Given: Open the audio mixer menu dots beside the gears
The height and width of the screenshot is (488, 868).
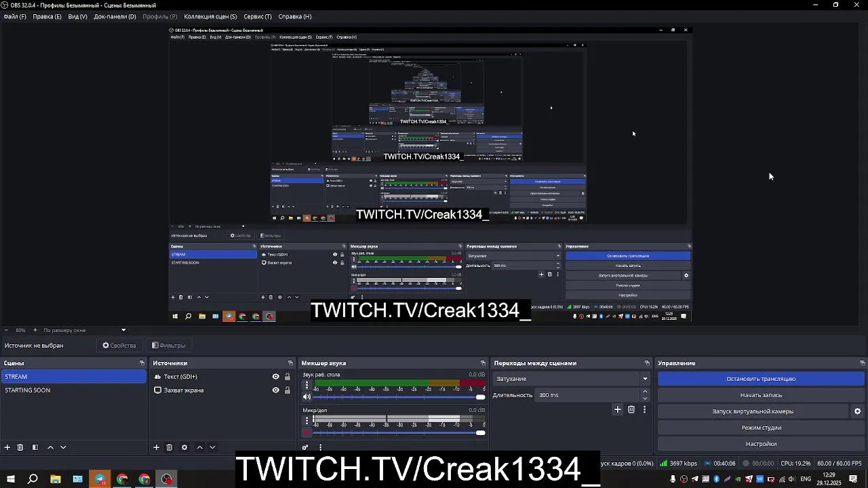Looking at the screenshot, I should (320, 447).
